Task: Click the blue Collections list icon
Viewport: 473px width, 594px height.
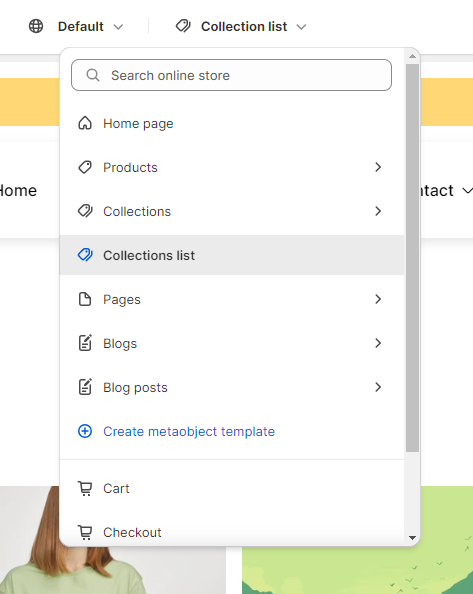Action: pos(85,255)
